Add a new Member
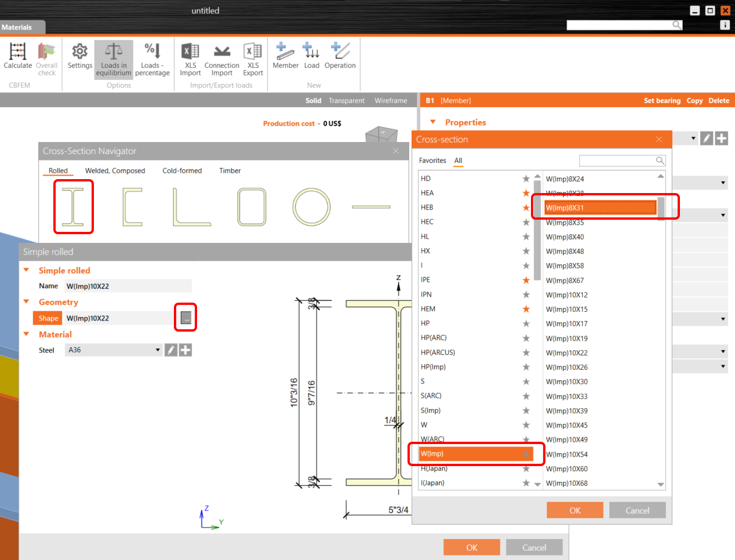Screen dimensions: 735x560 pos(285,55)
